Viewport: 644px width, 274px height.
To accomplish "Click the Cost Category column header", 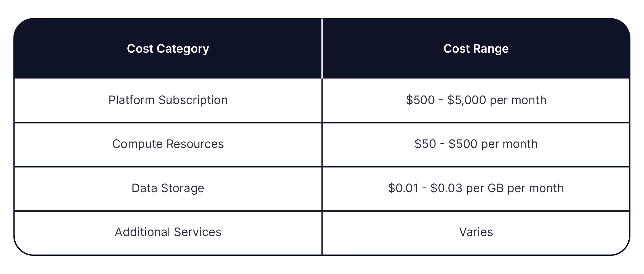I will (x=168, y=49).
